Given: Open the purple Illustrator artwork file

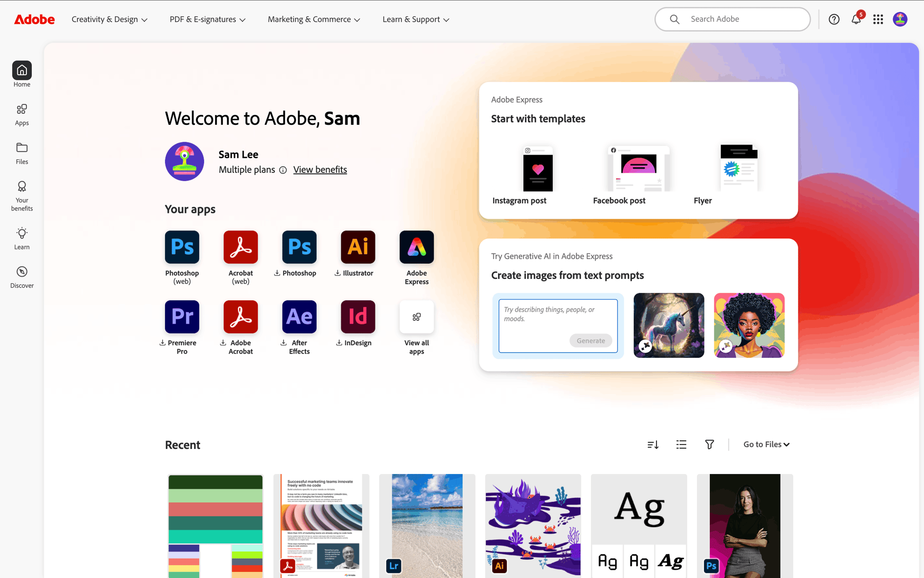Looking at the screenshot, I should (x=533, y=526).
